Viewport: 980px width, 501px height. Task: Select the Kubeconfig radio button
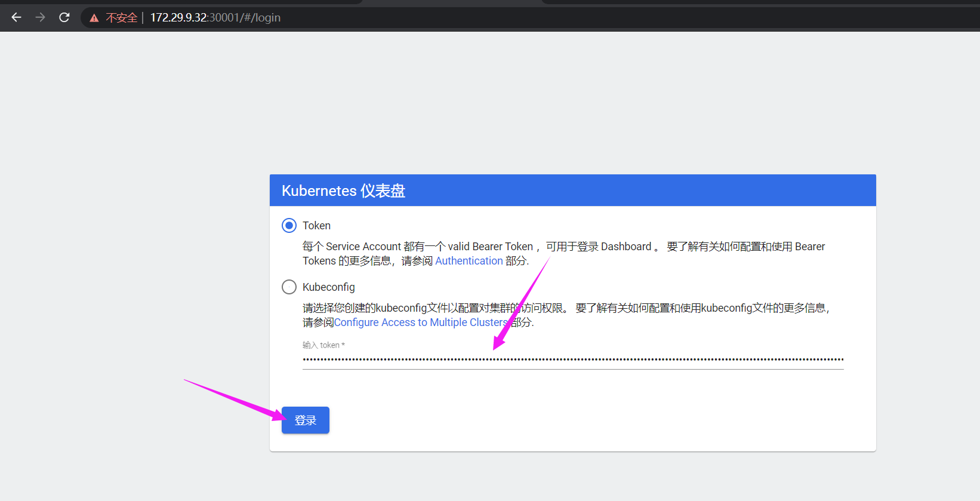289,287
